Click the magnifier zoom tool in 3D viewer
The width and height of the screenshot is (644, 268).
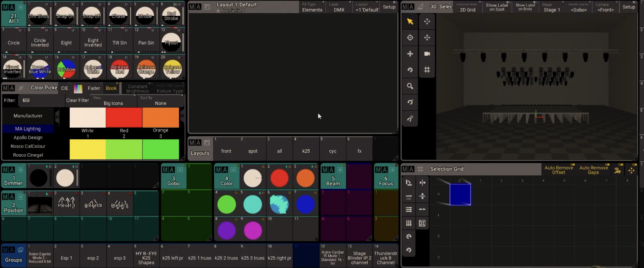click(410, 86)
